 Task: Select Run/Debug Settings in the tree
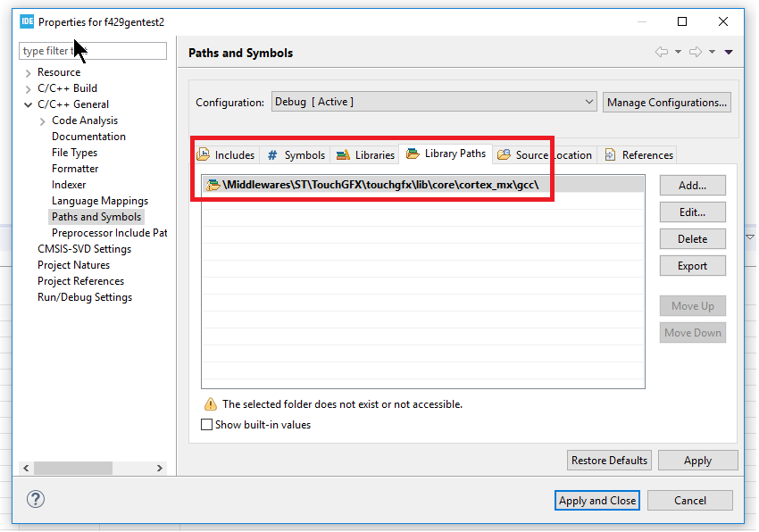85,297
